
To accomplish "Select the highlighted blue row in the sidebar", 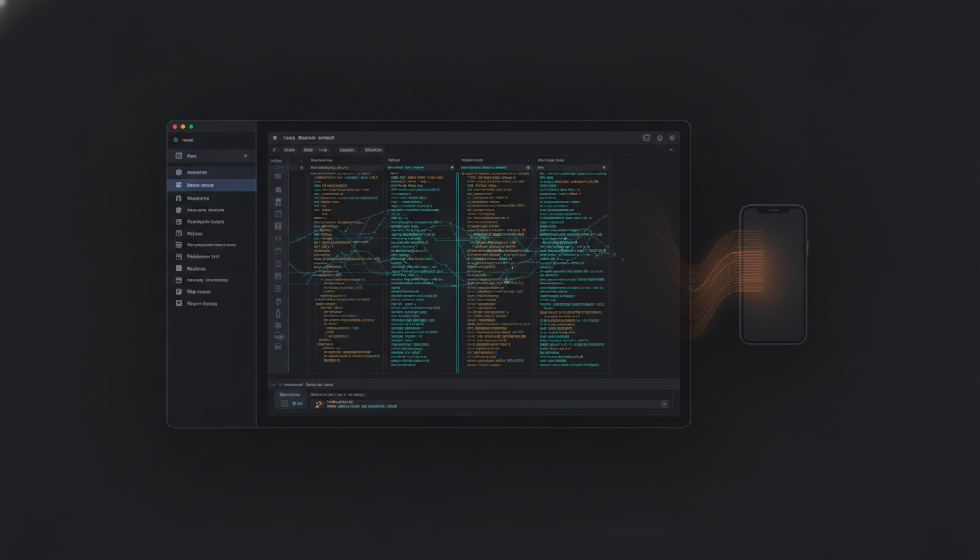I will (211, 185).
